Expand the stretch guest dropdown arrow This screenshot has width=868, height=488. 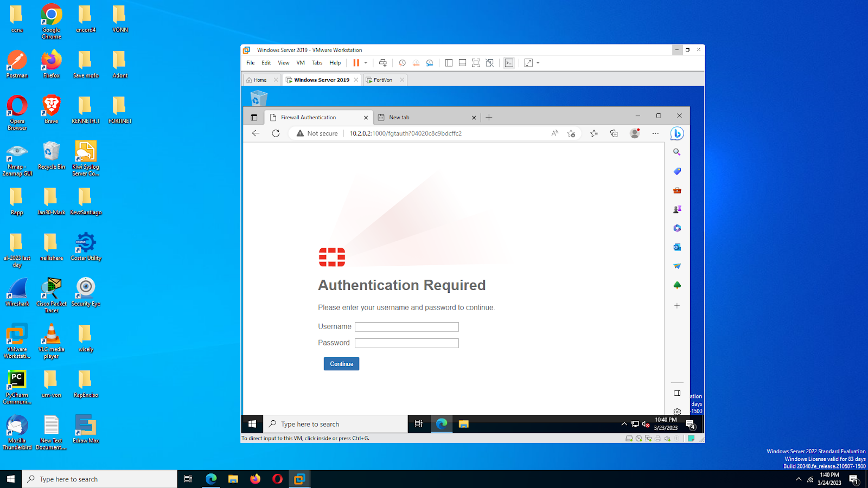click(x=538, y=63)
